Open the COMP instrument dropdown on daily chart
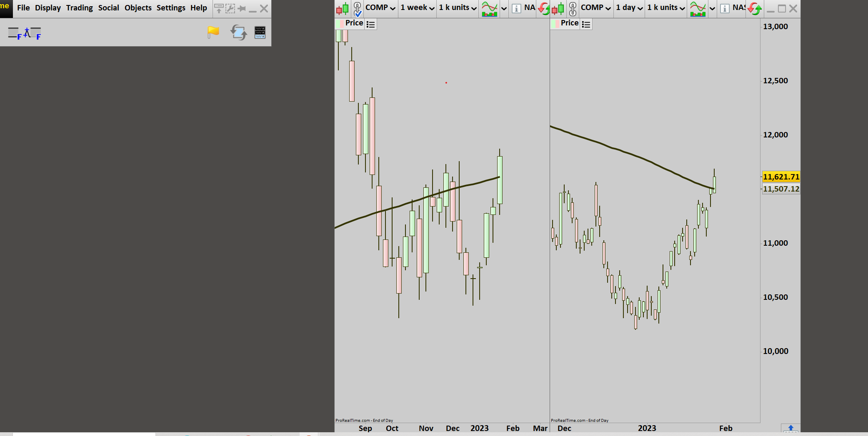 (x=596, y=8)
